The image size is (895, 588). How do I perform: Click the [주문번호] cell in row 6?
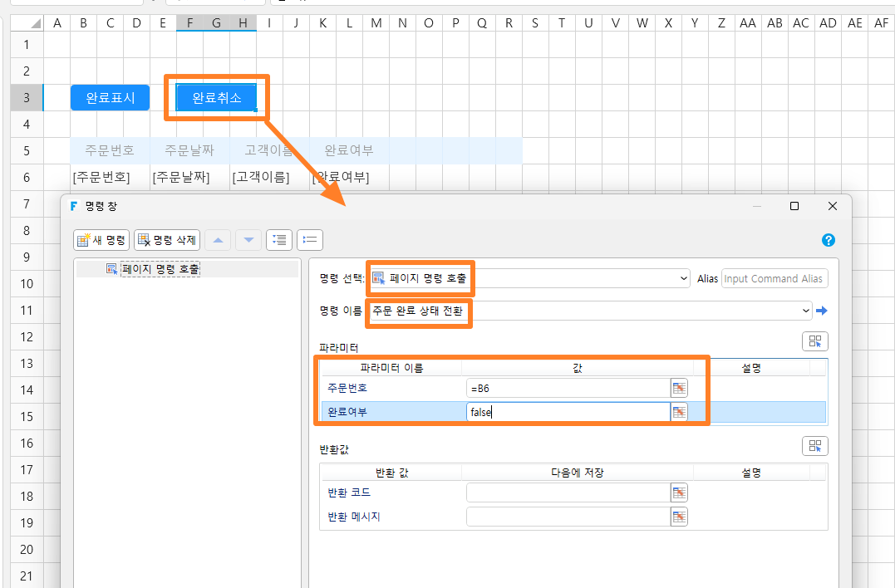111,178
